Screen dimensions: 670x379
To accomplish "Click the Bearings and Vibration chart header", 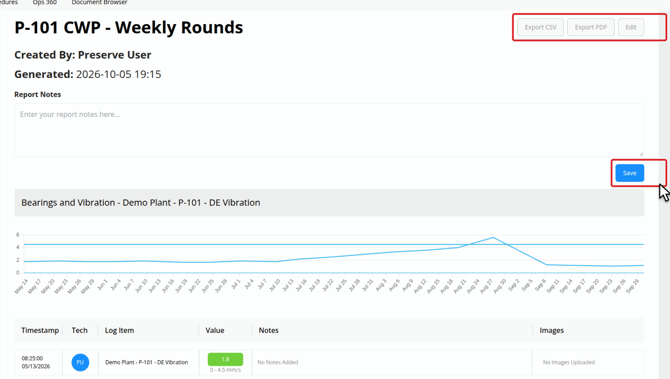I will click(x=329, y=203).
